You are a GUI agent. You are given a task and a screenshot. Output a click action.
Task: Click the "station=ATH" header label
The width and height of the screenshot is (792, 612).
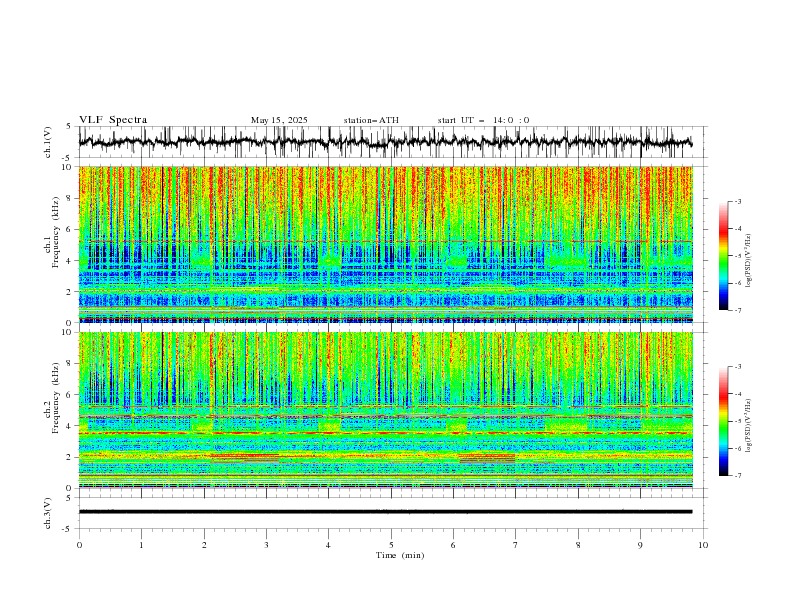coord(371,120)
